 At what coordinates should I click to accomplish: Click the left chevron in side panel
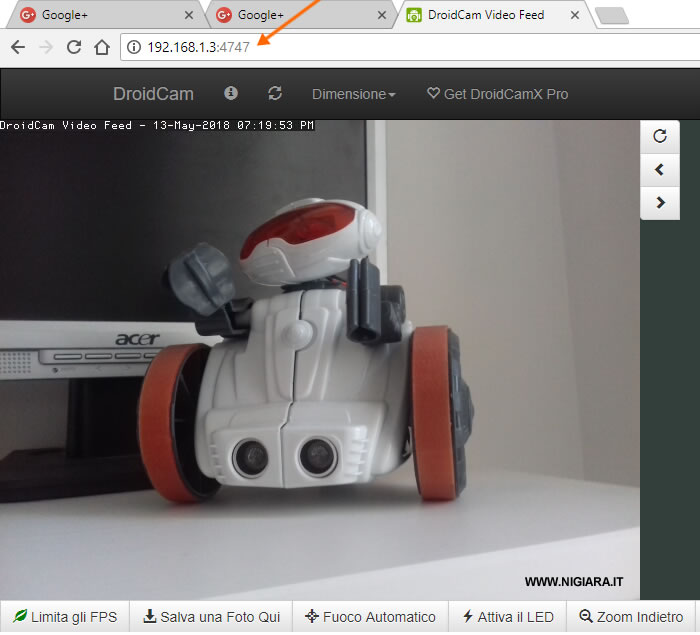(659, 170)
